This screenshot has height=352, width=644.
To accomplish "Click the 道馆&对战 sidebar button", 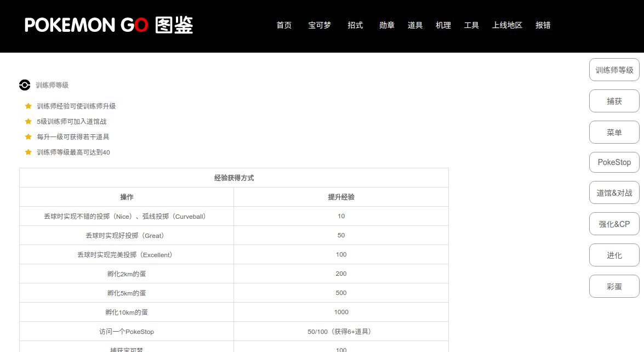I will pyautogui.click(x=614, y=192).
